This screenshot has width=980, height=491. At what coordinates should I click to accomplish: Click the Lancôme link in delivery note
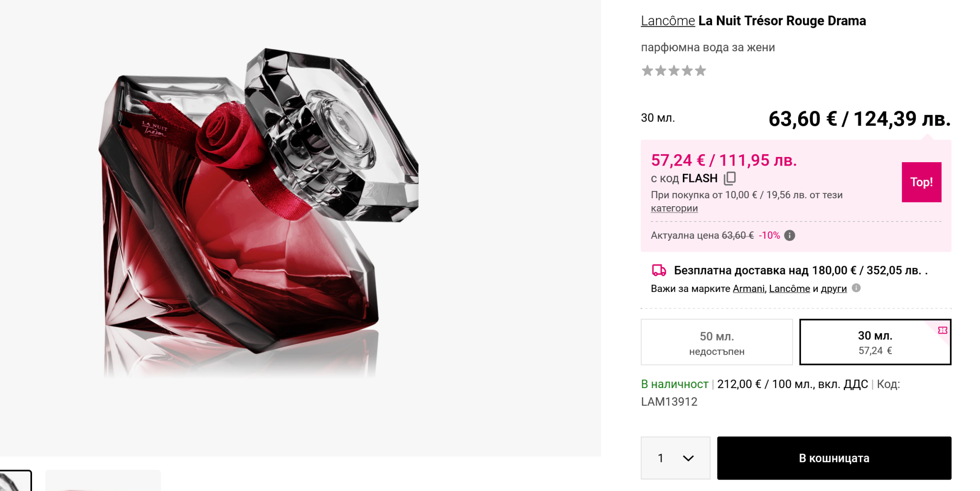789,289
